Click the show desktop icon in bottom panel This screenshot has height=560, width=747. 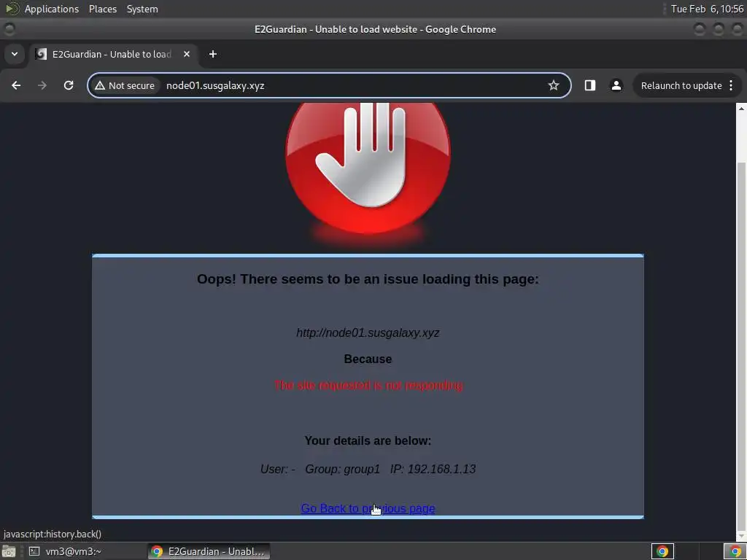(9, 551)
